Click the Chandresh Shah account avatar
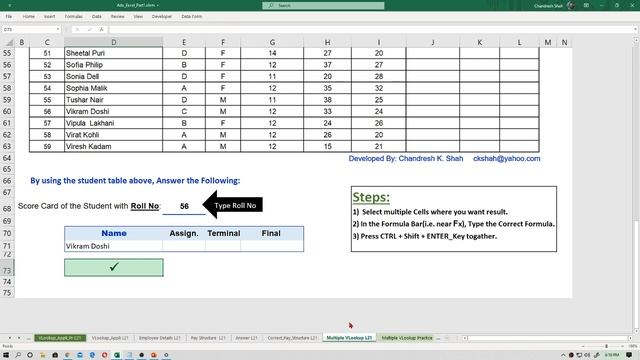Screen dimensions: 640x360 (571, 5)
